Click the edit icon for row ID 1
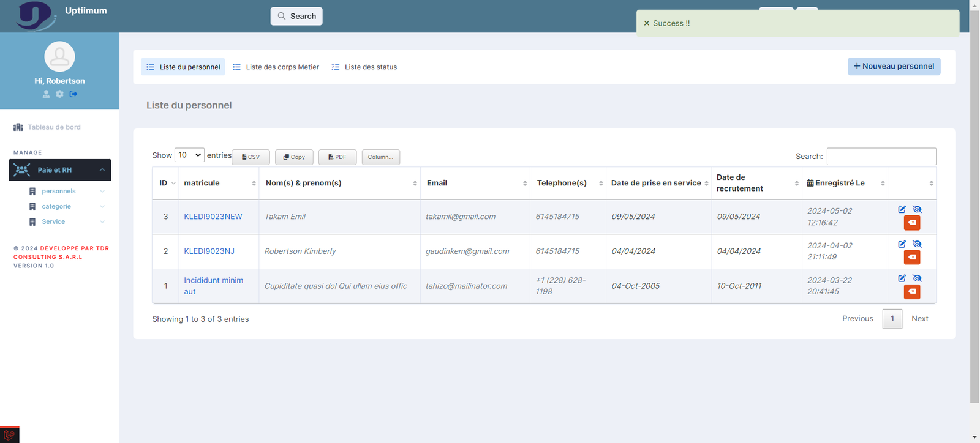Image resolution: width=980 pixels, height=443 pixels. coord(902,278)
